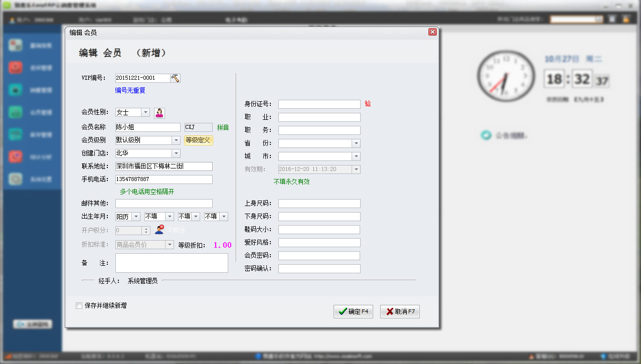
Task: Open the 城市 dropdown
Action: (x=356, y=156)
